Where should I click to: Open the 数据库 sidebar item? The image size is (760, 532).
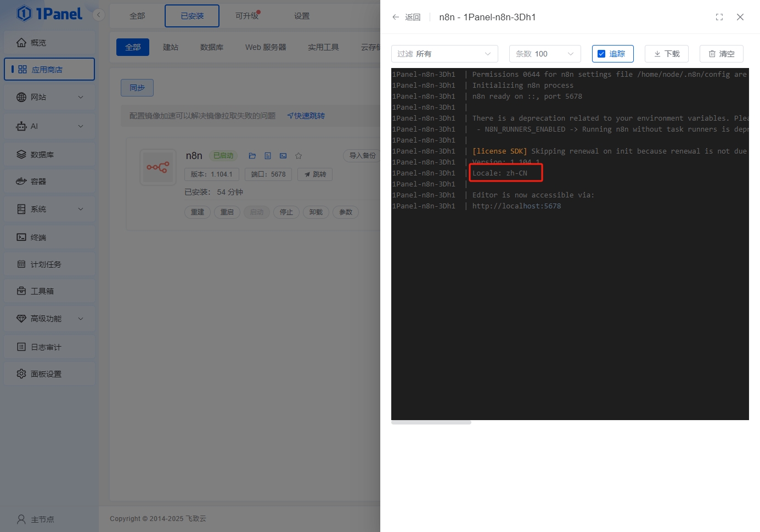coord(49,155)
